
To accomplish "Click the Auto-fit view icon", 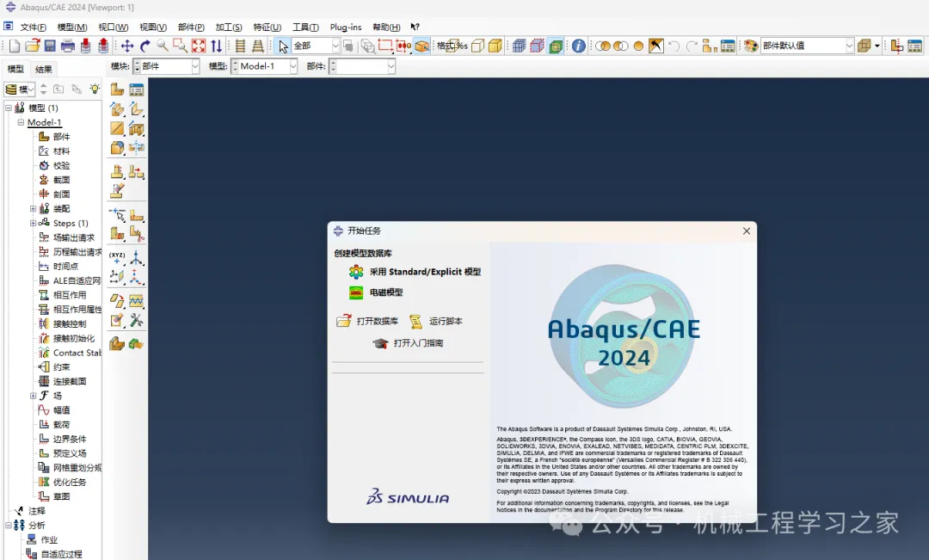I will 199,46.
